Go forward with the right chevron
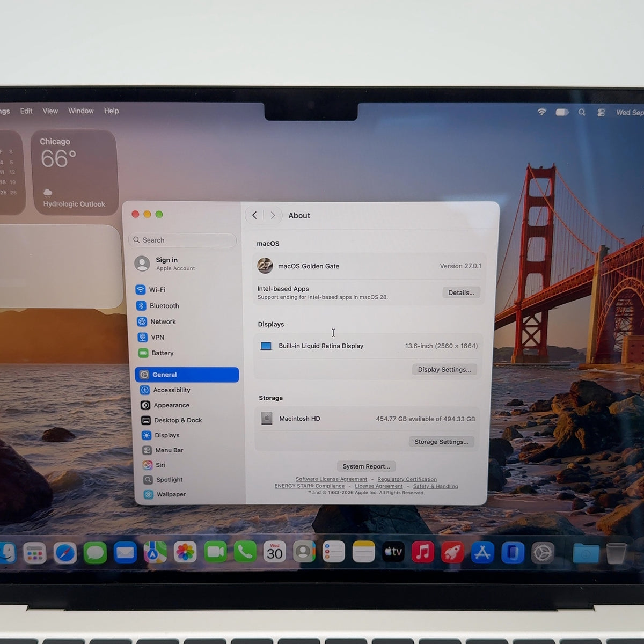The width and height of the screenshot is (644, 644). coord(273,215)
